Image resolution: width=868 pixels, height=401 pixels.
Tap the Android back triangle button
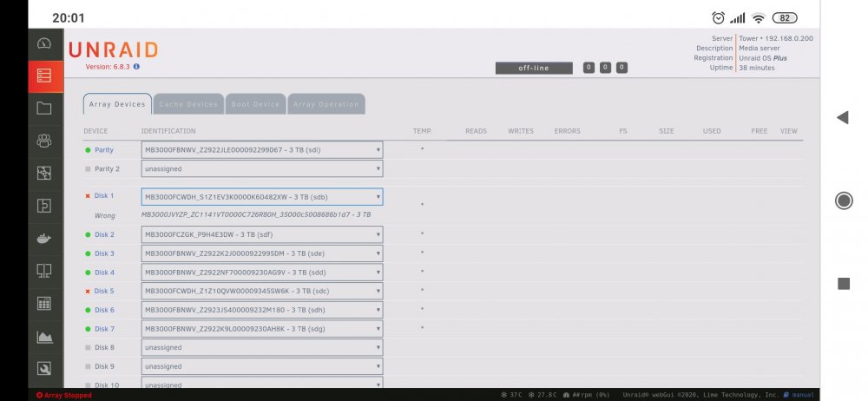[x=843, y=117]
